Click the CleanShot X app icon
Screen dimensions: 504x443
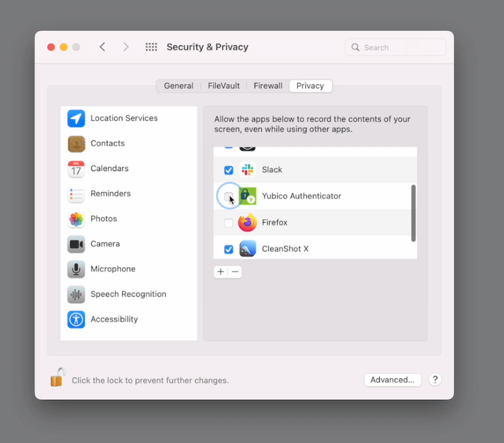point(248,249)
